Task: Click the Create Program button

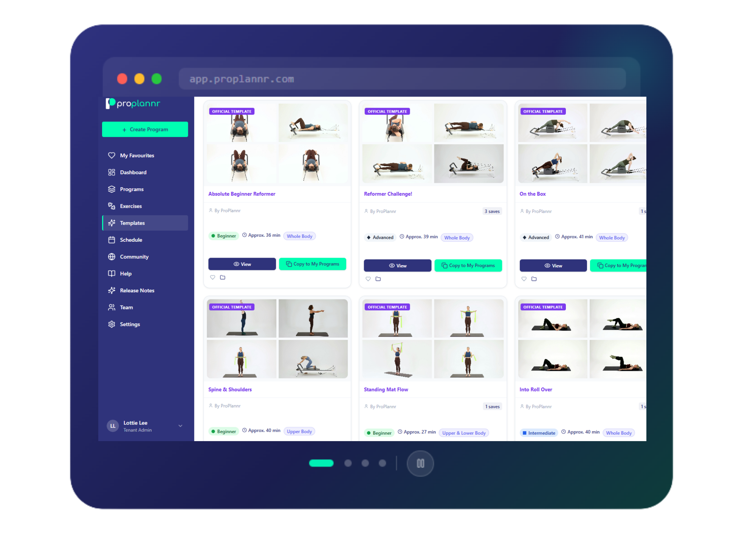Action: click(x=145, y=129)
